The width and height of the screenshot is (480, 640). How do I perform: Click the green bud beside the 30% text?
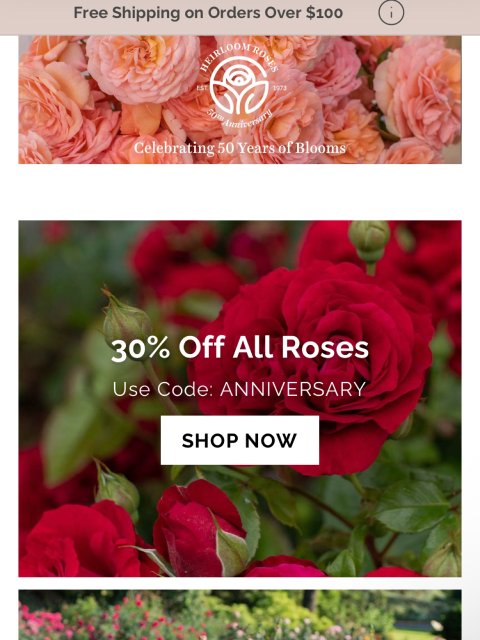point(127,320)
